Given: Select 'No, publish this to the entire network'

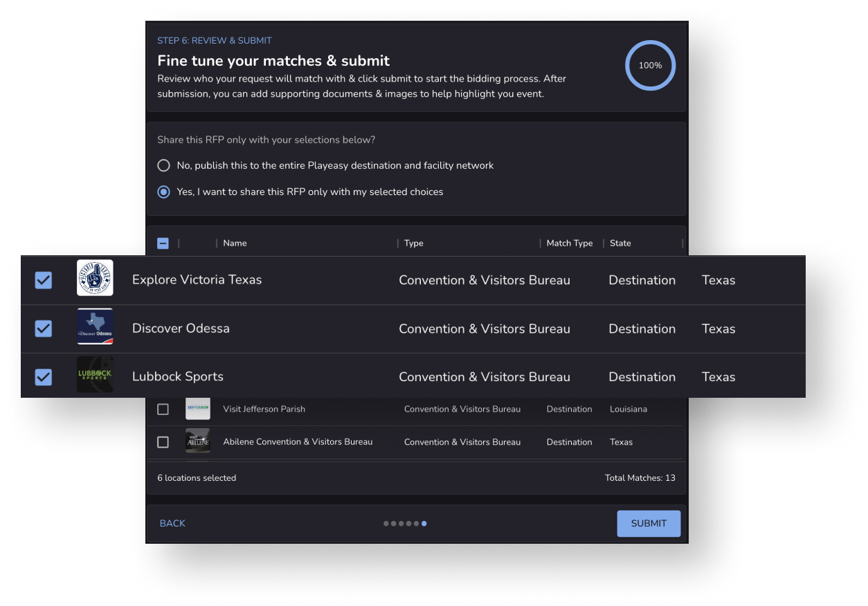Looking at the screenshot, I should pyautogui.click(x=163, y=165).
